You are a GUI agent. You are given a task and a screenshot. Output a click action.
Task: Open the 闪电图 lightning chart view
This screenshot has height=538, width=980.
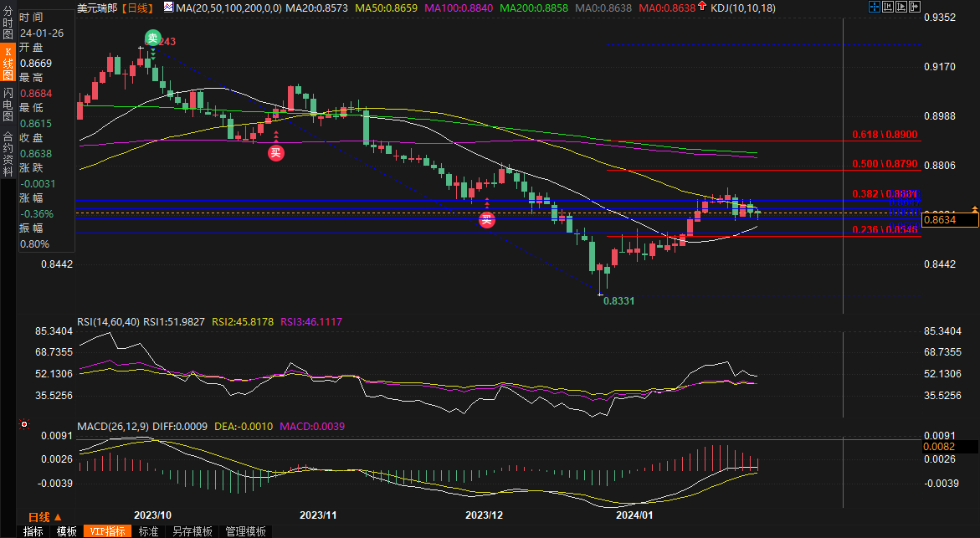pyautogui.click(x=8, y=104)
